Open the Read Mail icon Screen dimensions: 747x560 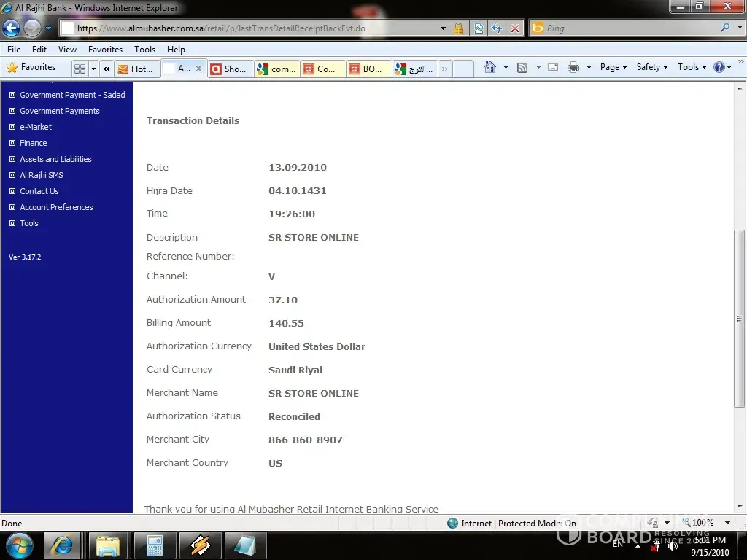tap(553, 68)
